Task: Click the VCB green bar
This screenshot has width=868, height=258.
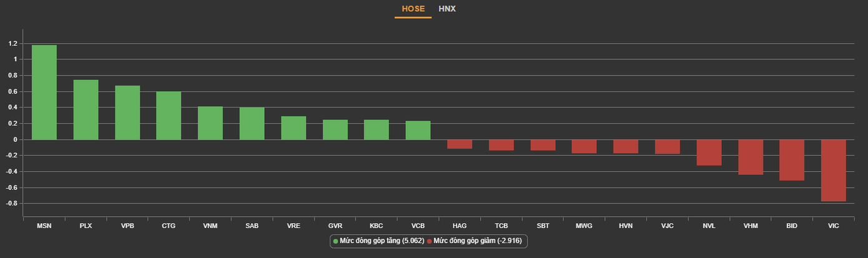Action: point(418,130)
